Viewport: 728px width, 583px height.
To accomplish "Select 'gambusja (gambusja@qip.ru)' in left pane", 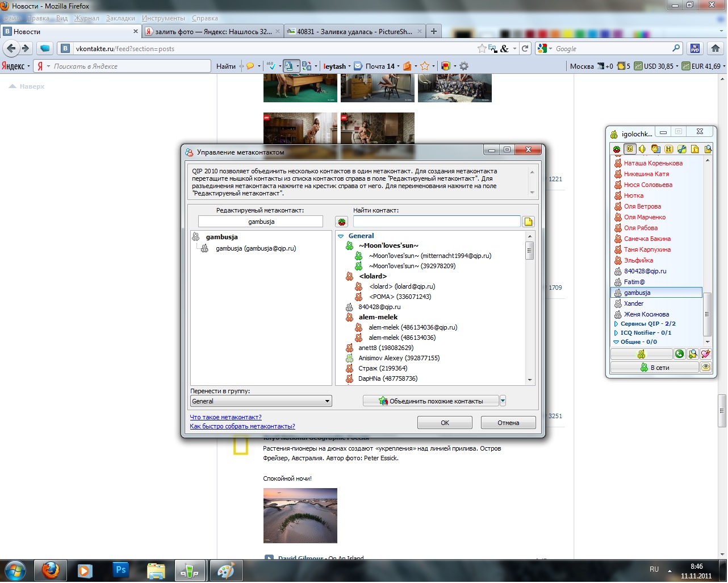I will tap(256, 248).
